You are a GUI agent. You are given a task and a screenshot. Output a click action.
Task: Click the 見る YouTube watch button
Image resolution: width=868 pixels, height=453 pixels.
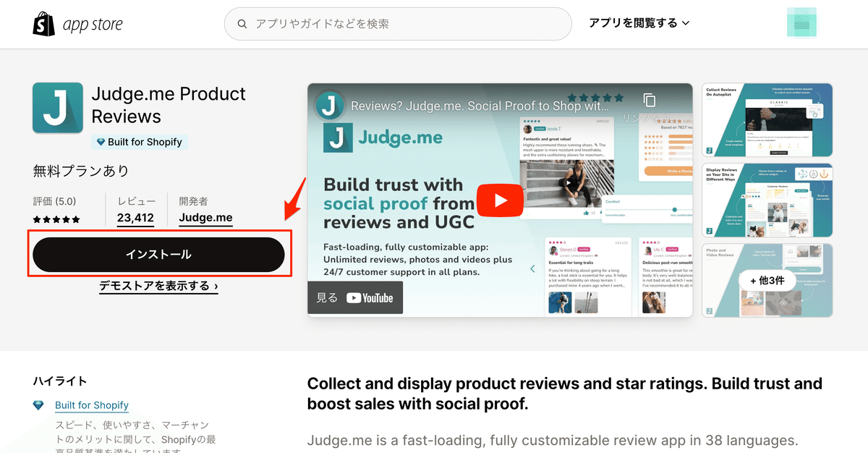point(355,297)
